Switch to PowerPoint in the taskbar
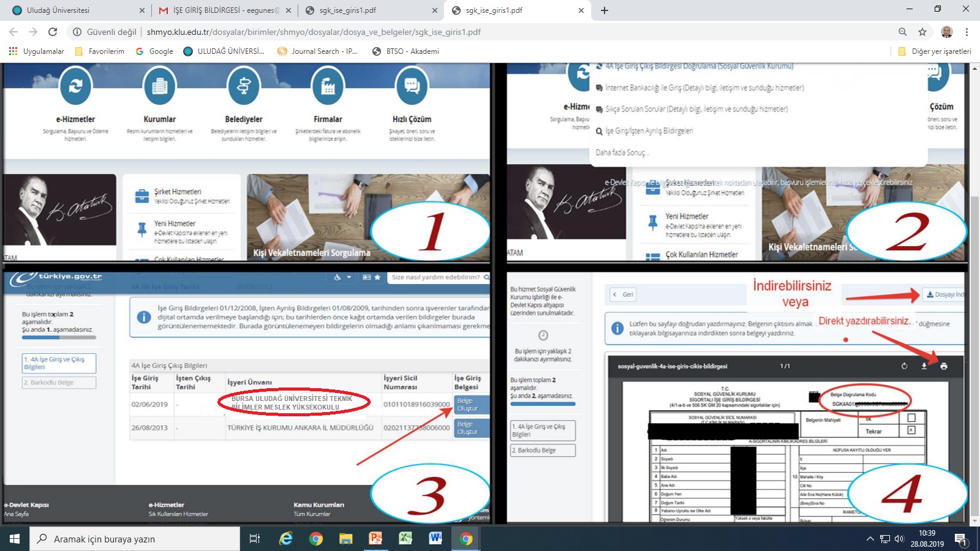 tap(375, 539)
